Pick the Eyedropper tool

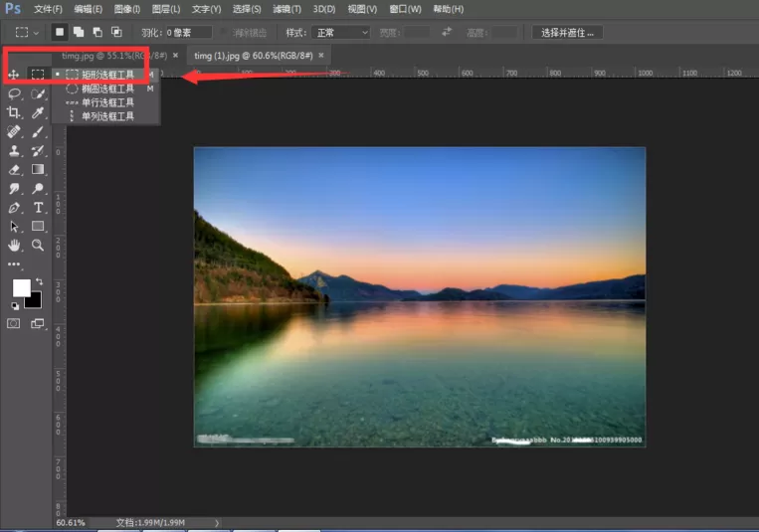tap(38, 112)
